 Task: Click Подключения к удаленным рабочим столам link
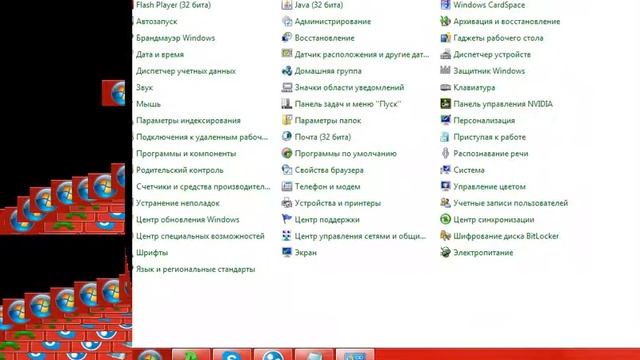tap(202, 137)
